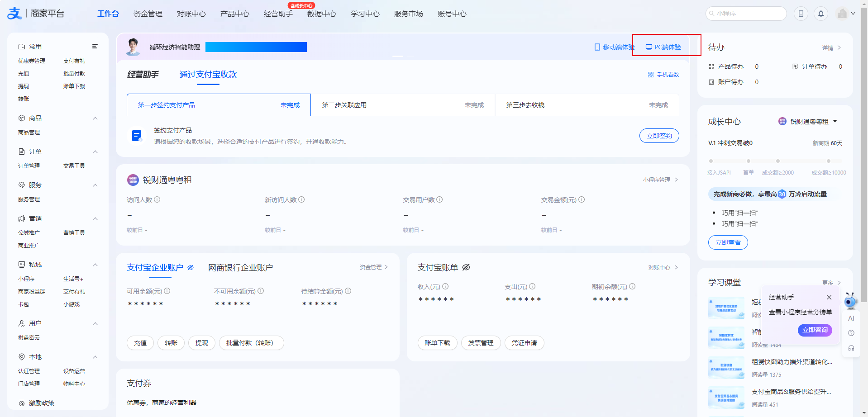Collapse the 商品 sidebar section

95,118
